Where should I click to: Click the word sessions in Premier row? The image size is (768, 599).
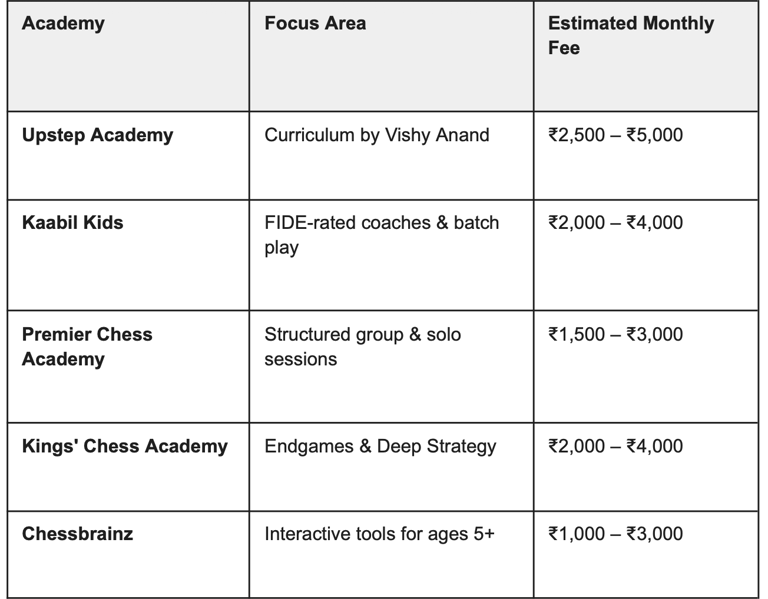point(301,359)
